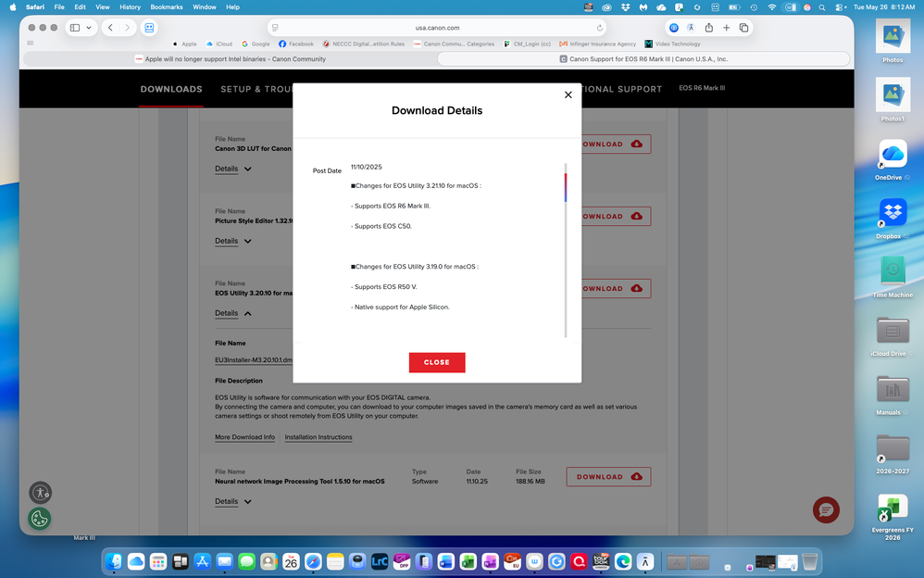Click the usa.canon.com address field
924x578 pixels.
(x=437, y=28)
